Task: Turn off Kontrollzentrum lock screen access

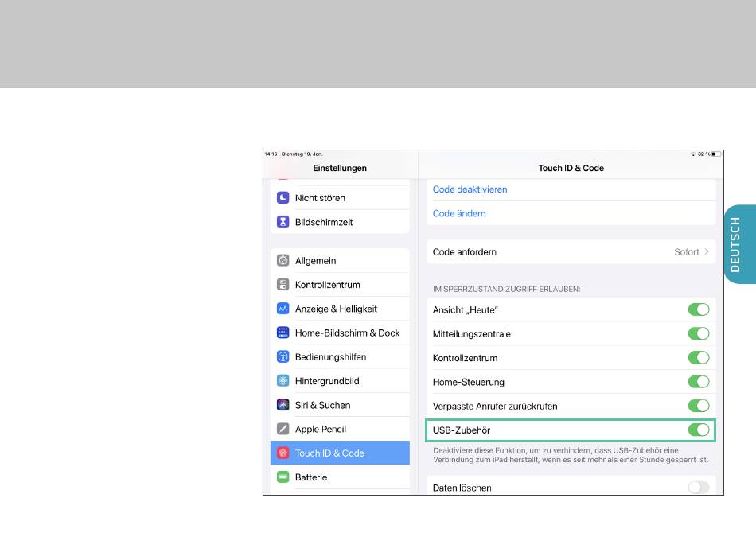Action: click(x=699, y=357)
